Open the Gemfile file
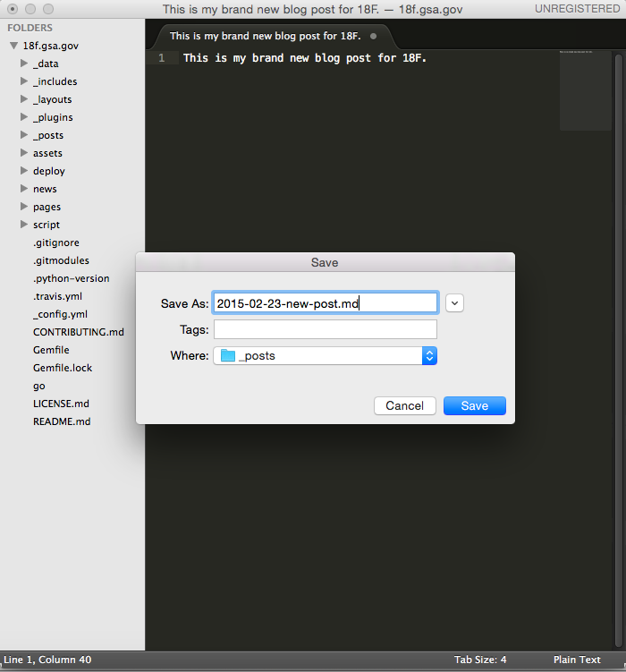Viewport: 626px width, 672px height. click(51, 350)
